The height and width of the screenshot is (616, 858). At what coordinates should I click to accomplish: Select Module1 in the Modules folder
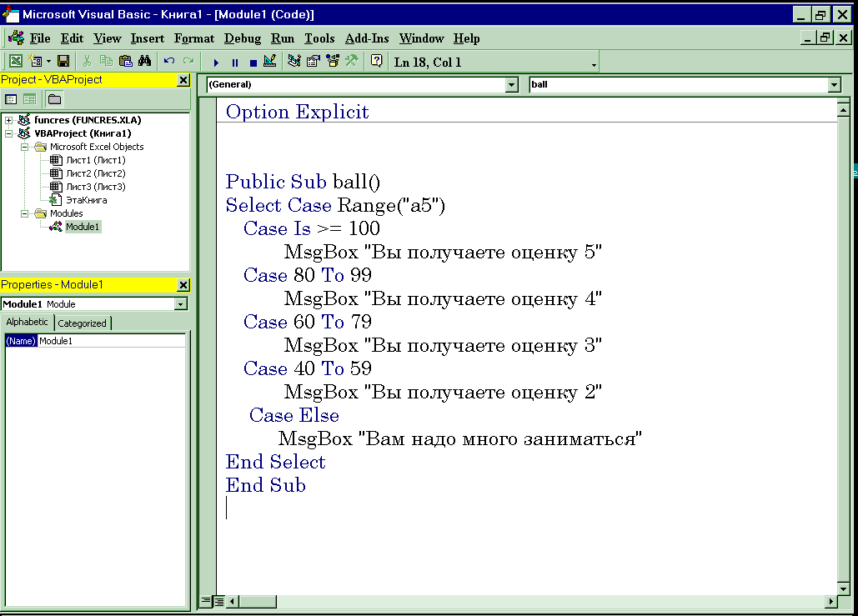(83, 227)
